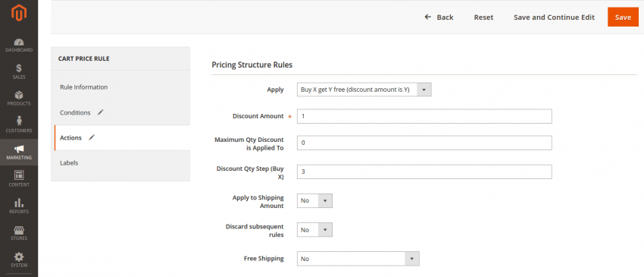Open the Reports bar chart icon
This screenshot has width=644, height=277.
tap(19, 202)
